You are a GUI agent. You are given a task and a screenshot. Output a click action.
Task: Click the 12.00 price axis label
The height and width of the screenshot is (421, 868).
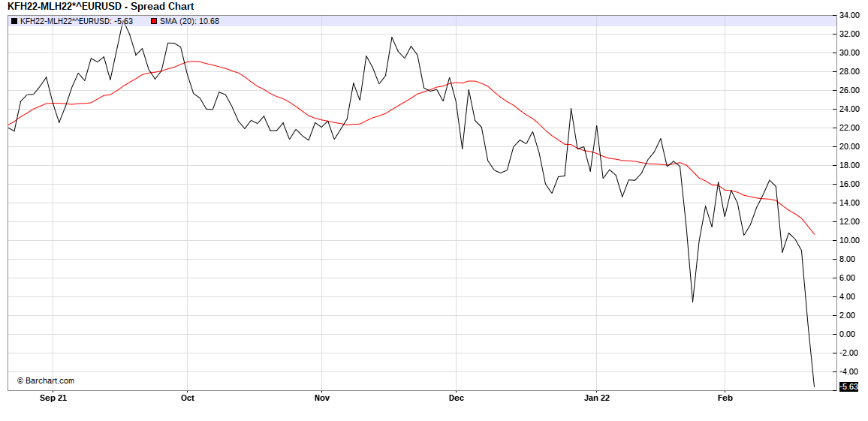pyautogui.click(x=849, y=222)
